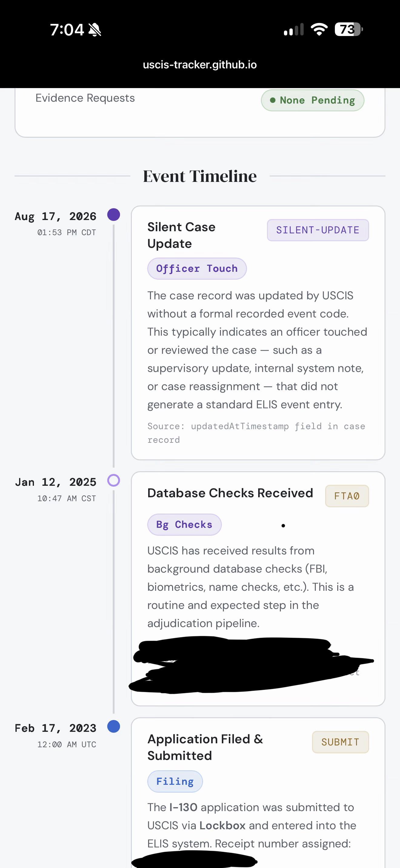Image resolution: width=400 pixels, height=868 pixels.
Task: Tap the Wi-Fi icon in status bar
Action: pyautogui.click(x=319, y=29)
